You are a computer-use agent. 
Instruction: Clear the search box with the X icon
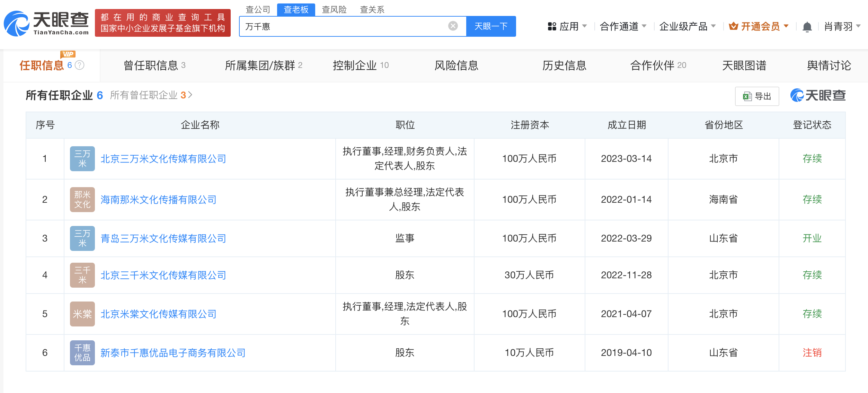pos(453,26)
